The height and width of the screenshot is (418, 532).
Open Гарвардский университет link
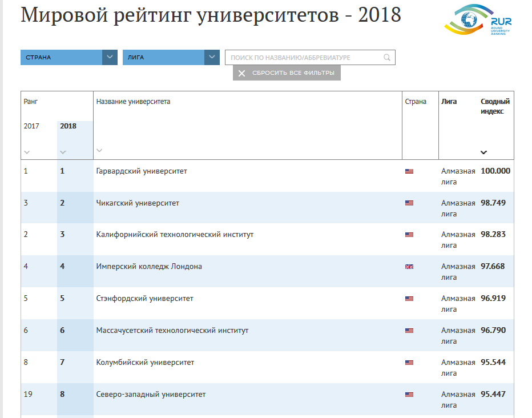[x=142, y=171]
